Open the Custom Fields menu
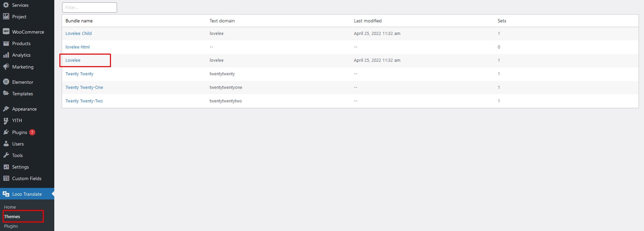644x231 pixels. 27,178
